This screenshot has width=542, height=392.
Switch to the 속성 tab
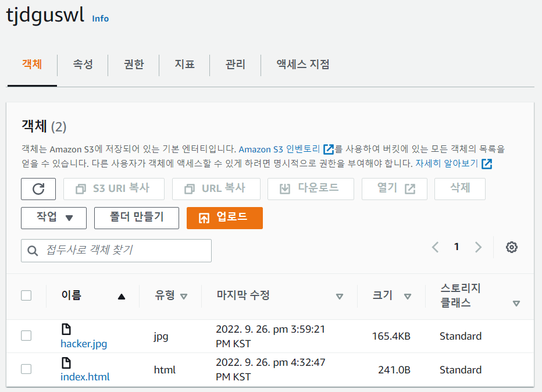[83, 65]
